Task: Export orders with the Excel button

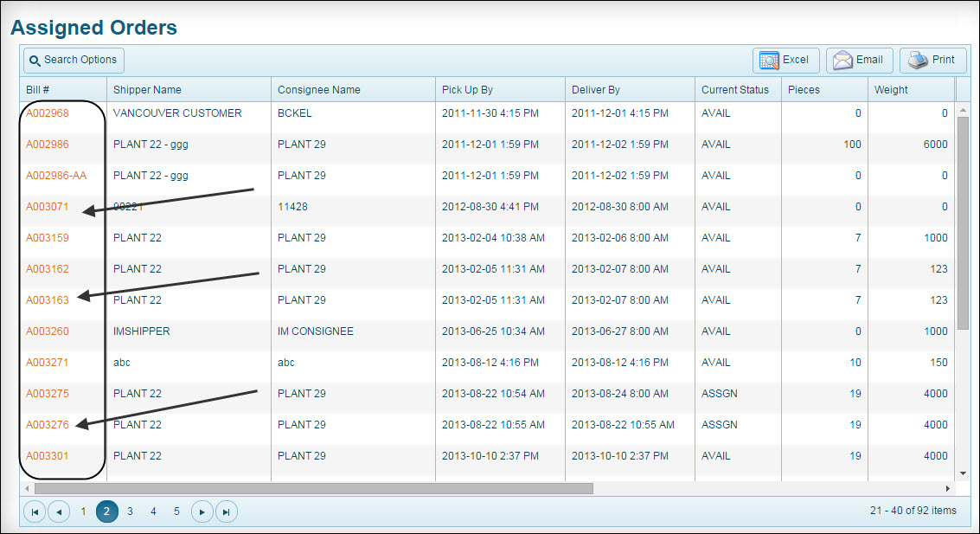Action: [785, 60]
